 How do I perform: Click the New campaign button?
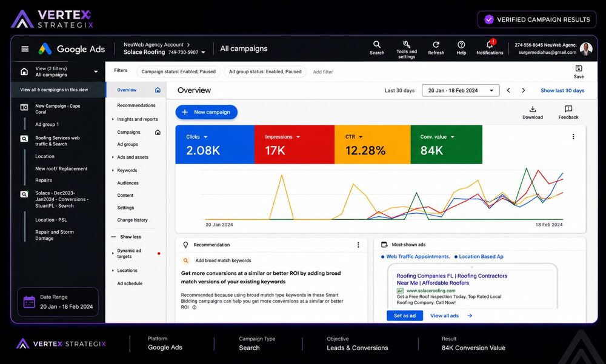point(207,112)
